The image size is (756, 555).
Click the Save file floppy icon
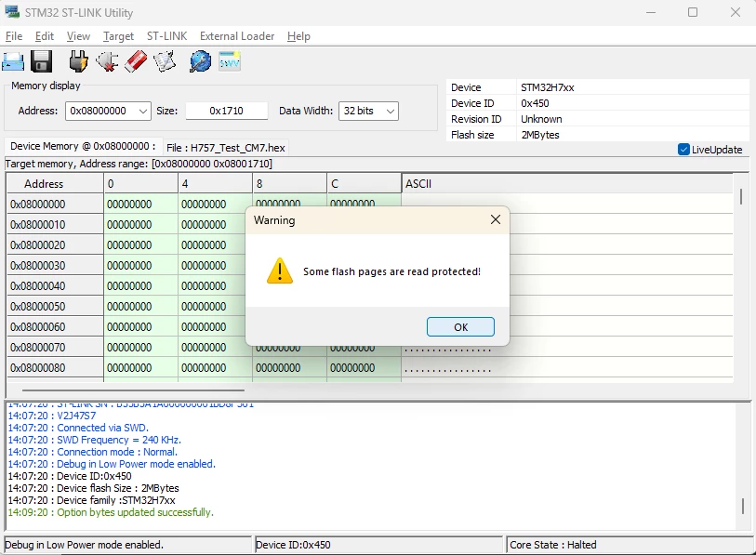click(42, 61)
